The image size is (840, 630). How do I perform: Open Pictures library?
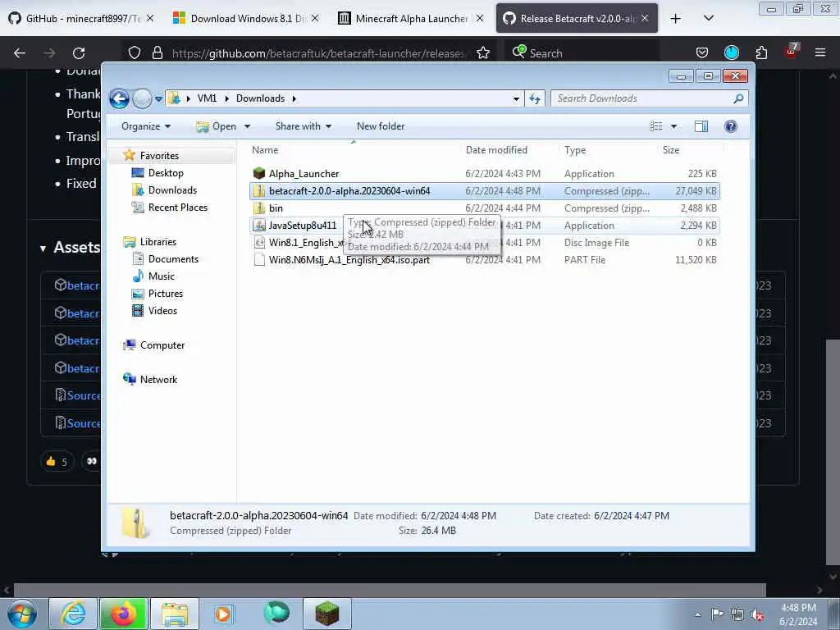pos(165,294)
